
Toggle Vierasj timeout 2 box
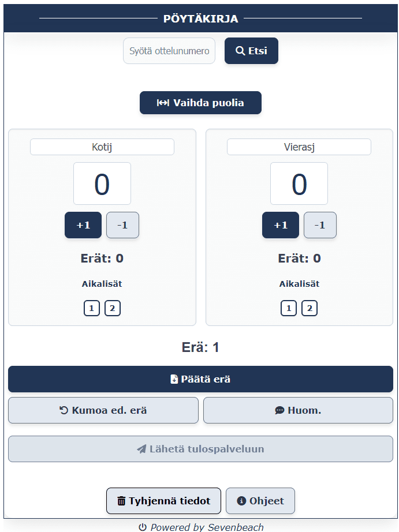click(309, 308)
